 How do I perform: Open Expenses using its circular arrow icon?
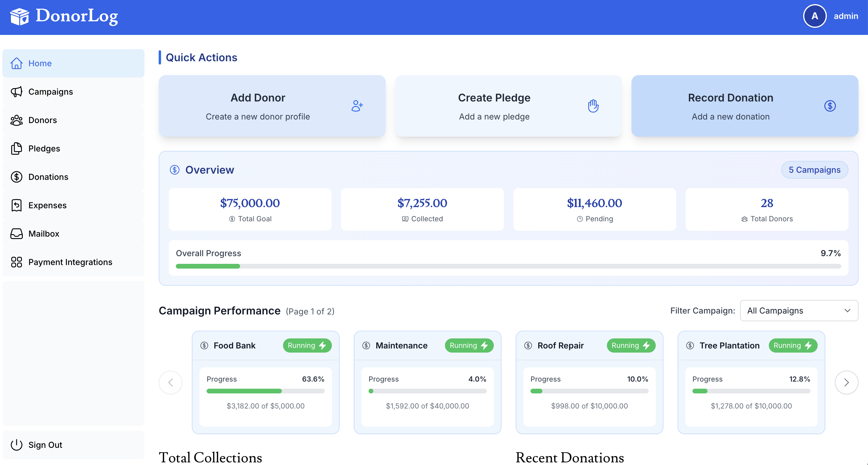coord(16,205)
